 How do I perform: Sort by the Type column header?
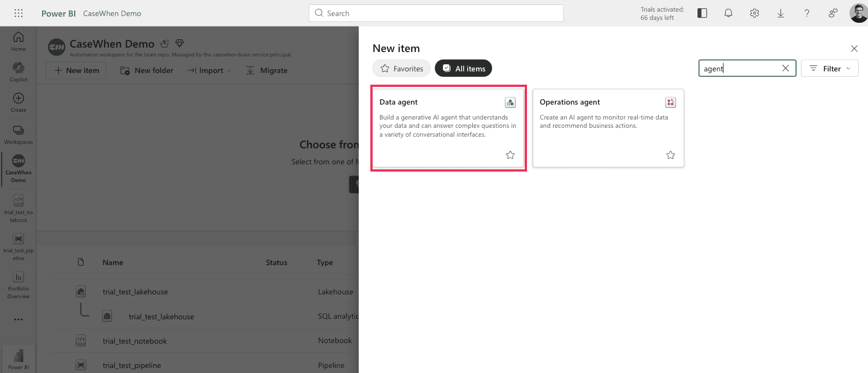(x=325, y=262)
